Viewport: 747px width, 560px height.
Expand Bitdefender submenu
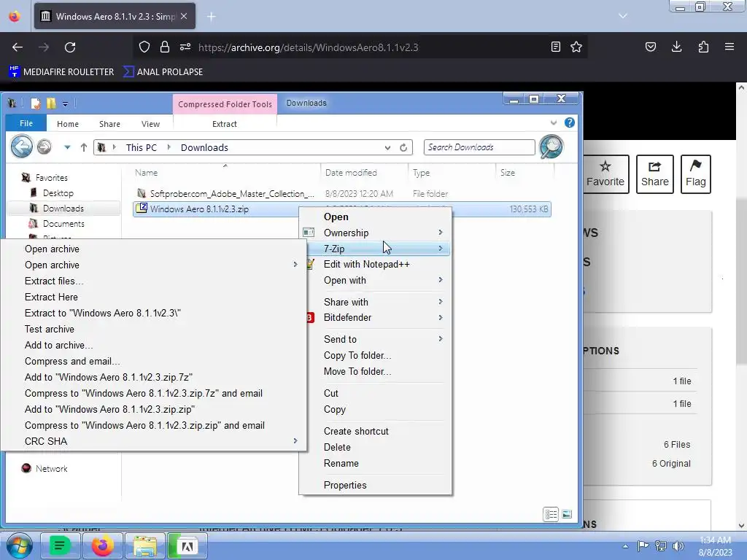coord(375,318)
